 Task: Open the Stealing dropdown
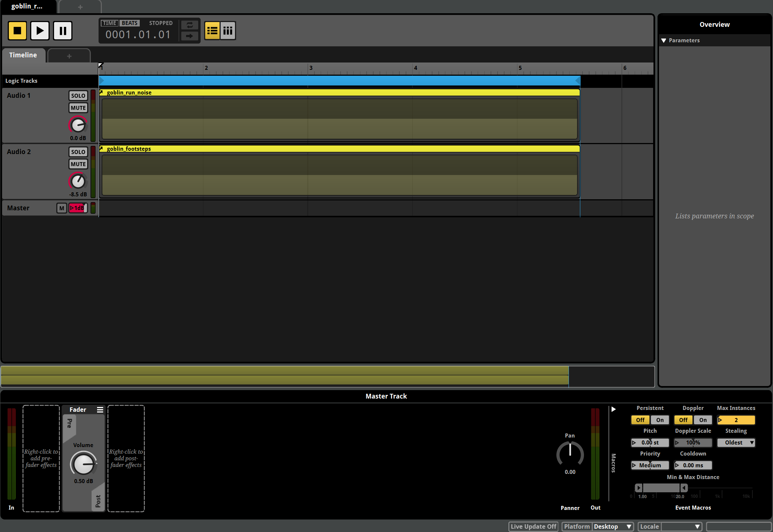(736, 443)
